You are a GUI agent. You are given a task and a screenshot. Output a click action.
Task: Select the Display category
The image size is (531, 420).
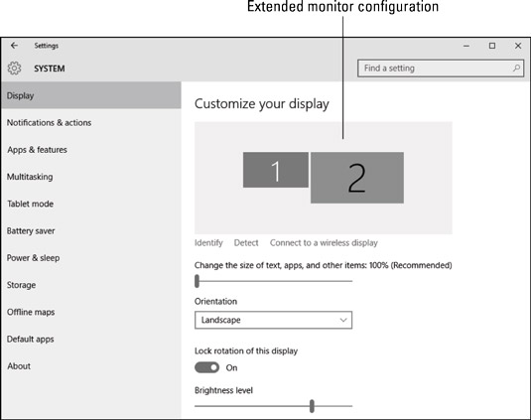click(x=90, y=95)
